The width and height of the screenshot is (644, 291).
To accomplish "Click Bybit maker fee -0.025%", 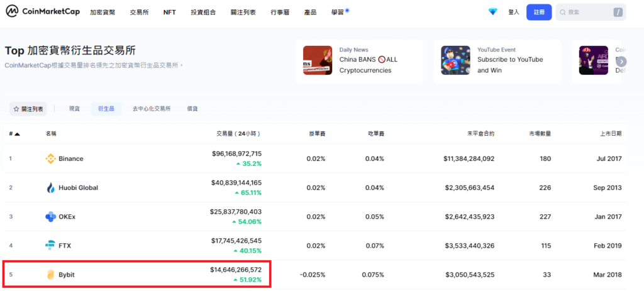I will (x=313, y=275).
